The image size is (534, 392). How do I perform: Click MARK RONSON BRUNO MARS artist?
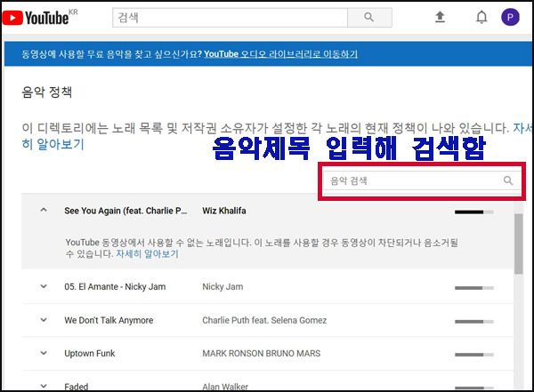click(261, 354)
